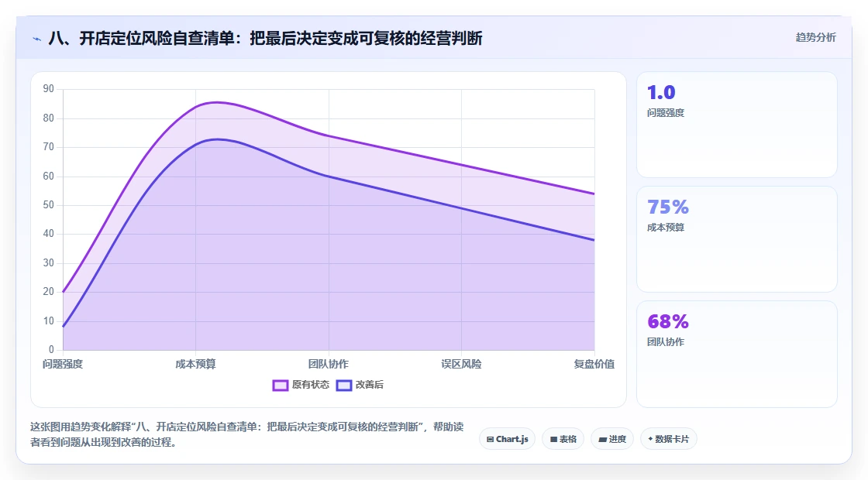Click the section title 八、开店定位风险自查清单
The height and width of the screenshot is (480, 868).
[x=266, y=38]
